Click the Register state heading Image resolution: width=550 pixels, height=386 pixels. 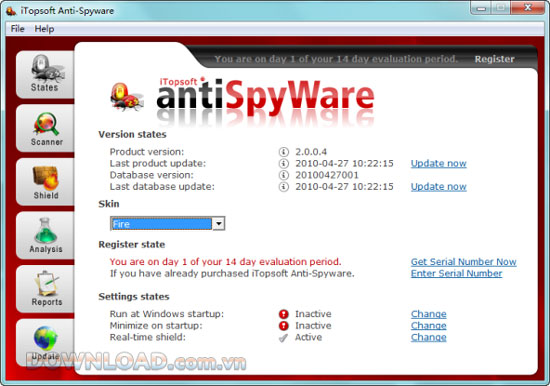(x=132, y=245)
